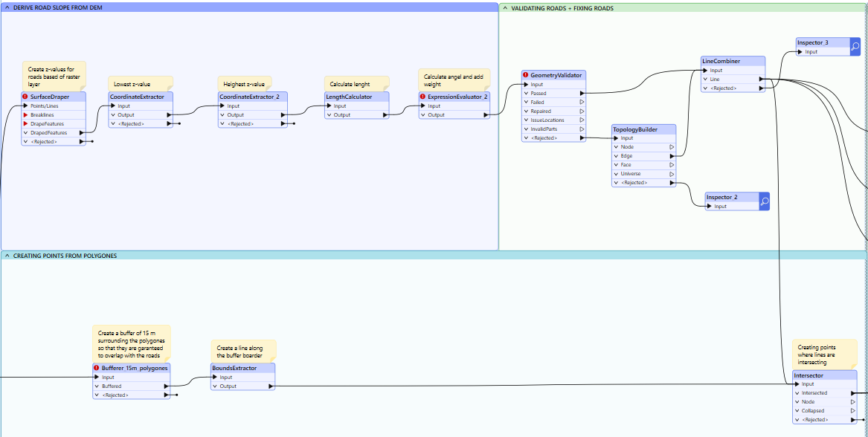Select the 'Calculate angel and add weight' annotation
Image resolution: width=868 pixels, height=437 pixels.
[454, 80]
